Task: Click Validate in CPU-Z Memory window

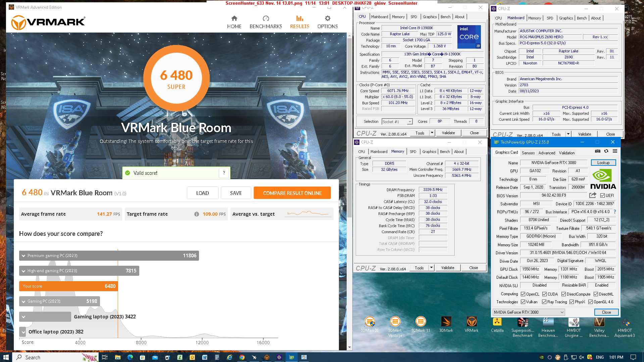Action: point(448,268)
